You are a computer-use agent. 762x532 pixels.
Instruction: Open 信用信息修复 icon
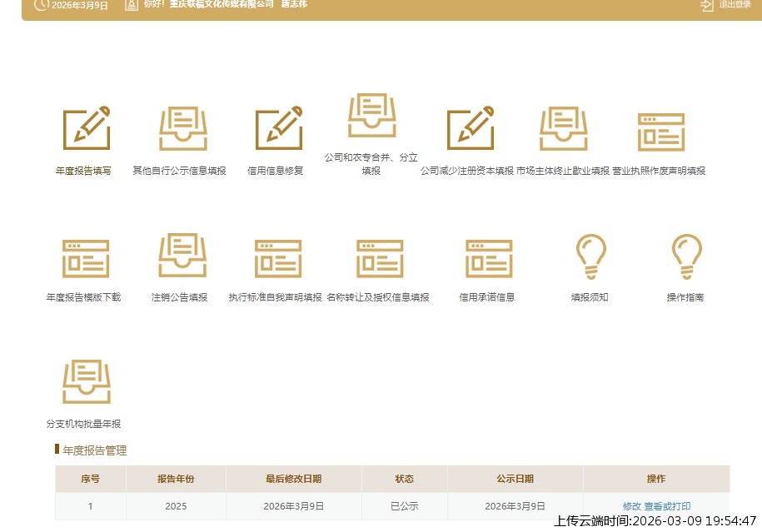point(278,129)
